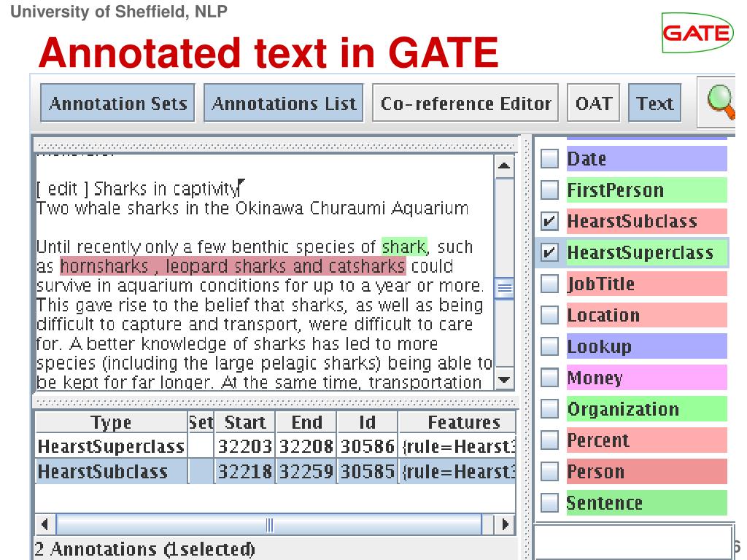Click the Organization green color label
This screenshot has width=747, height=560.
(x=647, y=409)
